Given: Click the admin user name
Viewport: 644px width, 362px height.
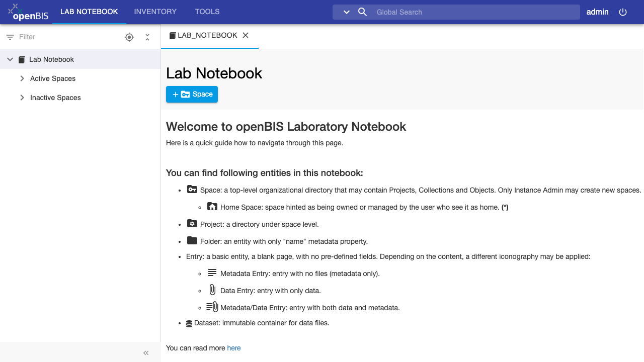Looking at the screenshot, I should (x=598, y=12).
